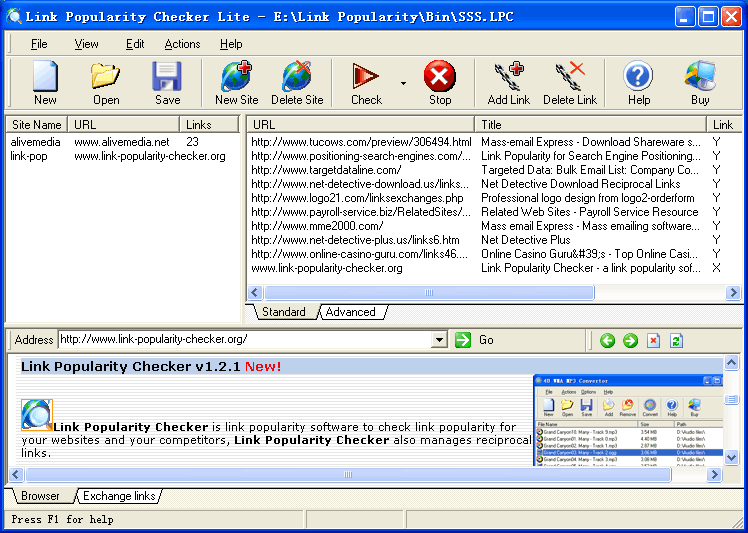748x533 pixels.
Task: Select the tucows.com preview link row
Action: [x=494, y=142]
